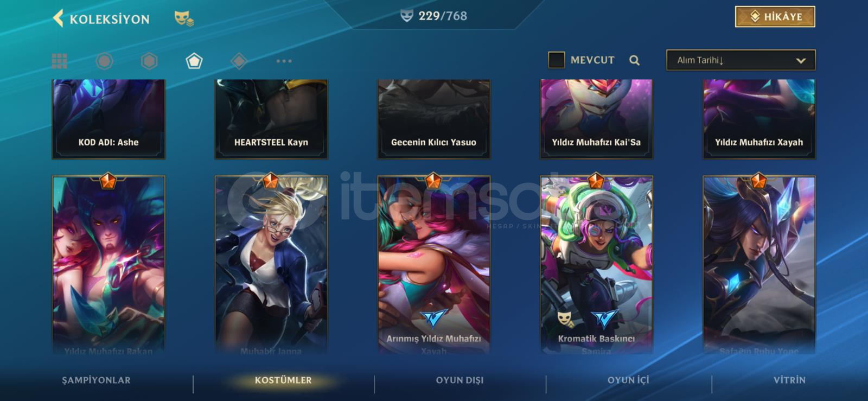
Task: Select the Kromatik Baskıncı Samira skin
Action: [596, 265]
